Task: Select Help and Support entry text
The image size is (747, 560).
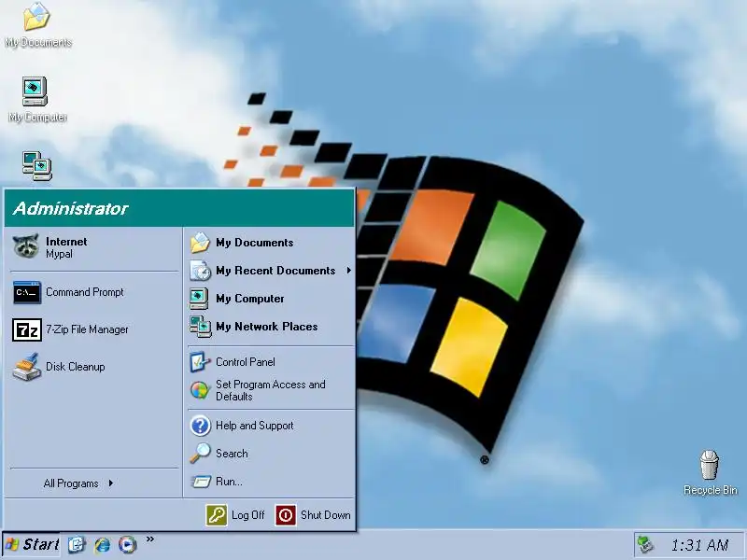Action: point(254,426)
